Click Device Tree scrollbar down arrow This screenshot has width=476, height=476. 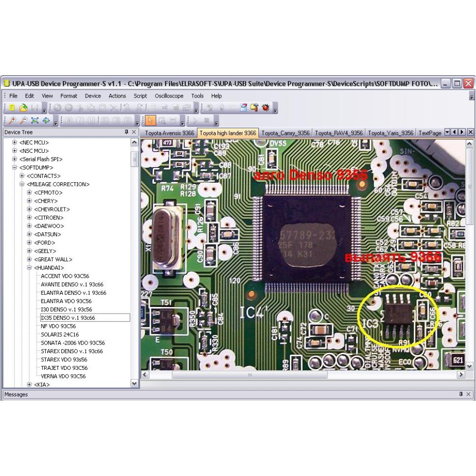pos(135,383)
